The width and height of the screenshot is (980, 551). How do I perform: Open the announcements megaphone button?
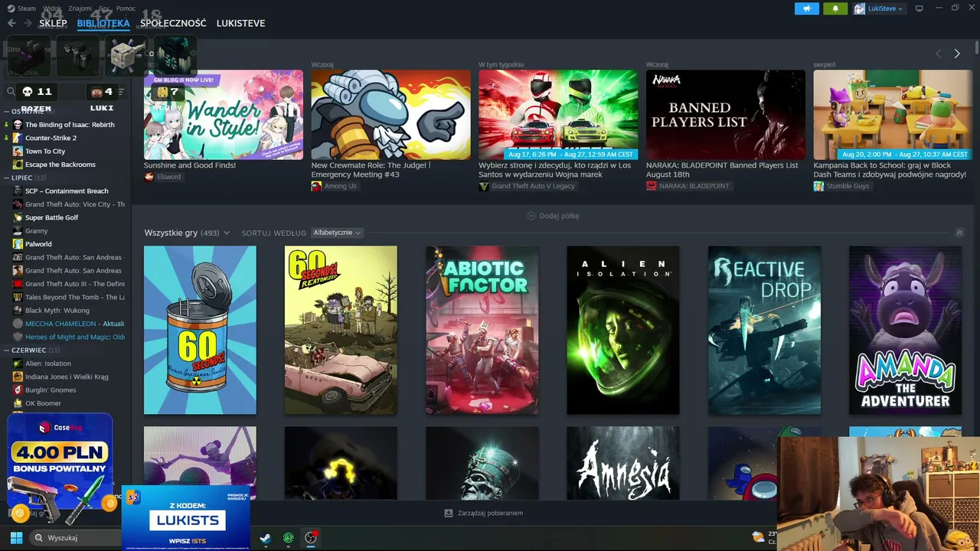tap(806, 8)
